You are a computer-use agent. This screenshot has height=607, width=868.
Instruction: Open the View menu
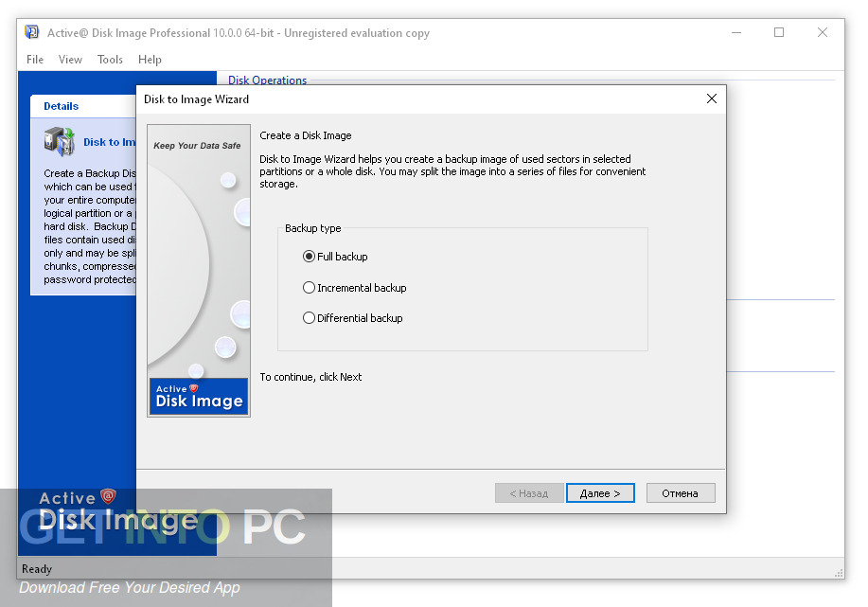pos(70,60)
